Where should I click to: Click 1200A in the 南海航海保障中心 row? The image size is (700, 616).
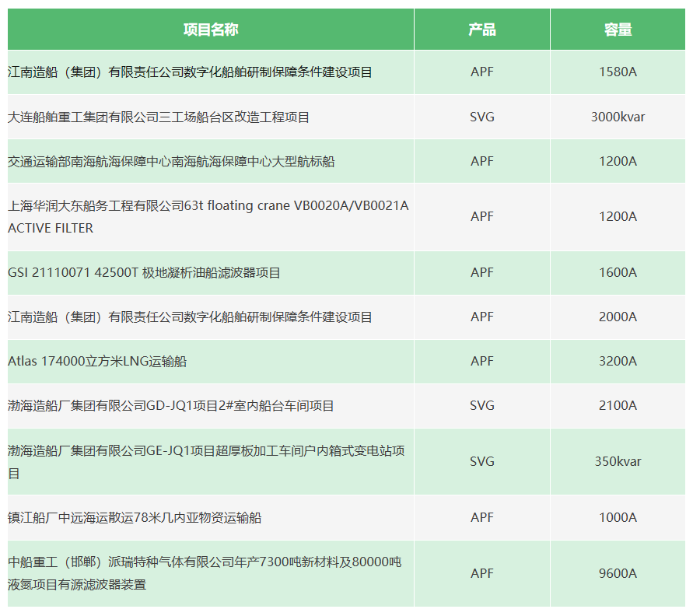click(x=618, y=161)
